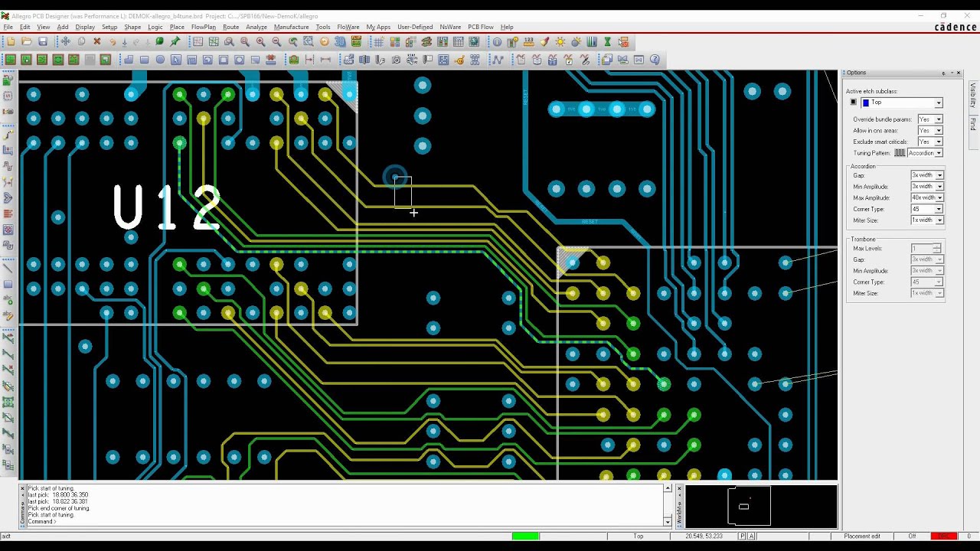Open a design with the folder icon
The width and height of the screenshot is (980, 551).
(27, 41)
